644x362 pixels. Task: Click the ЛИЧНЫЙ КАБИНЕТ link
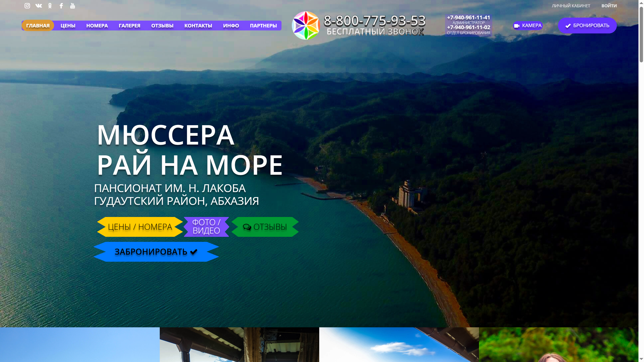click(571, 6)
